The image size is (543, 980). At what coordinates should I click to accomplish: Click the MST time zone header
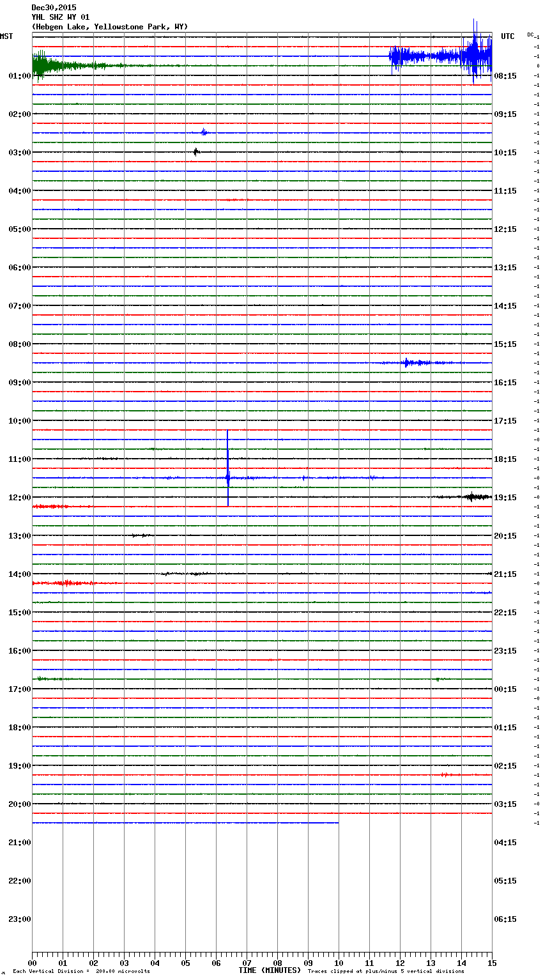pos(6,36)
